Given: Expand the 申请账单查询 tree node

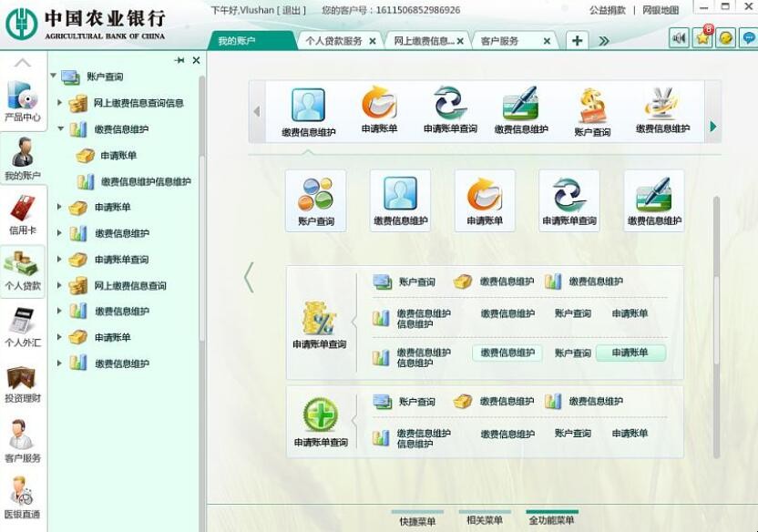Looking at the screenshot, I should [60, 259].
